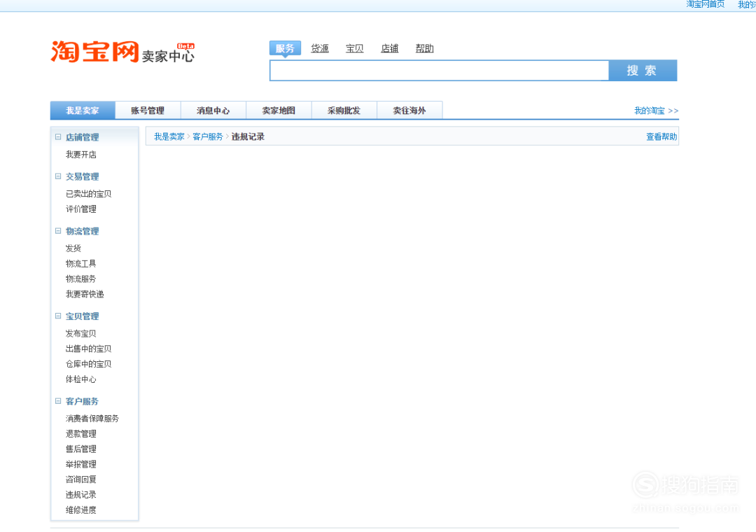Open the 我是卖家 main tab
This screenshot has height=532, width=756.
pos(83,111)
